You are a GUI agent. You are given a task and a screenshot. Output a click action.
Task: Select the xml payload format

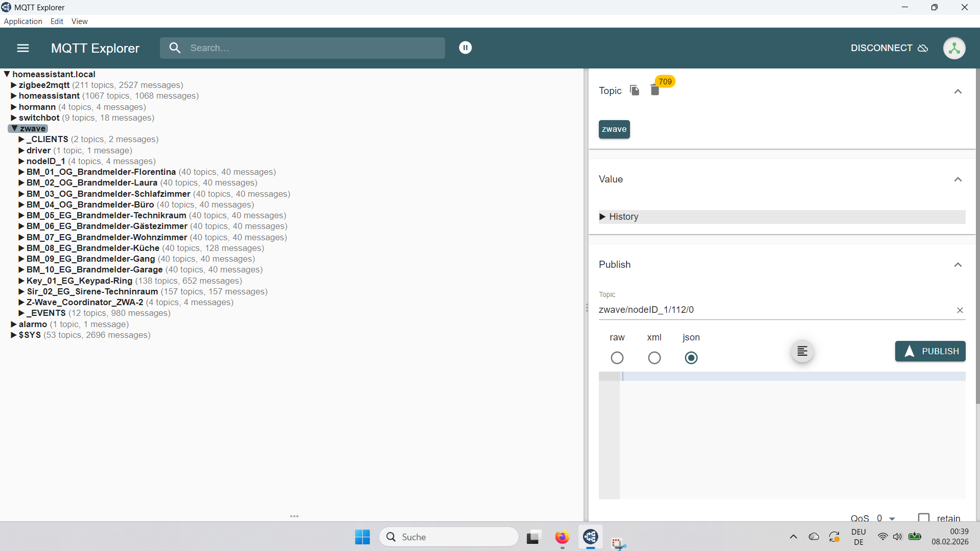click(654, 358)
